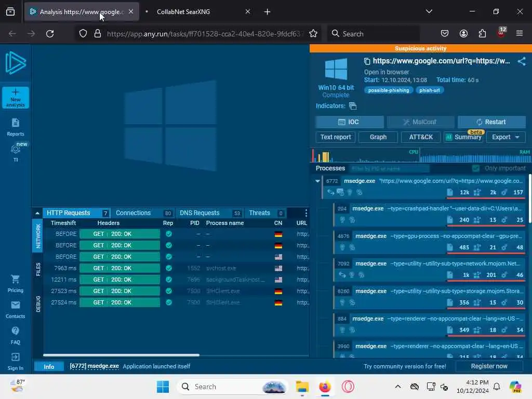The width and height of the screenshot is (532, 399).
Task: Open the process Graph
Action: [378, 137]
